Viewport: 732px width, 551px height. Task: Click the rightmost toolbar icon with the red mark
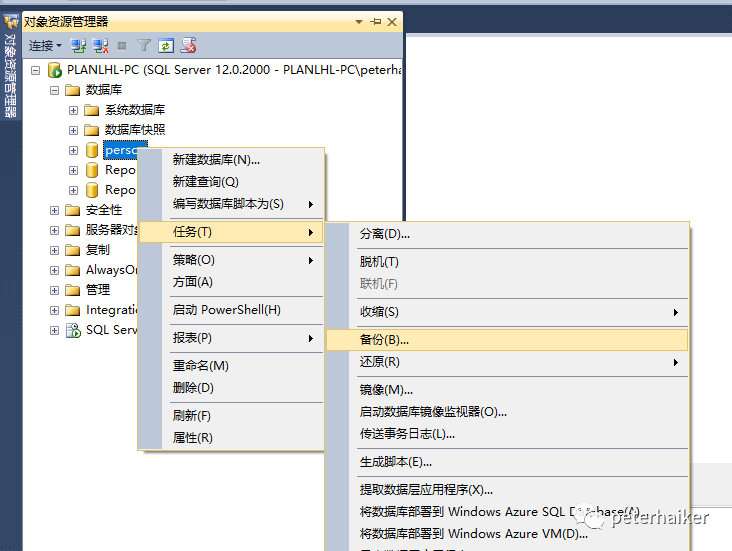(189, 45)
